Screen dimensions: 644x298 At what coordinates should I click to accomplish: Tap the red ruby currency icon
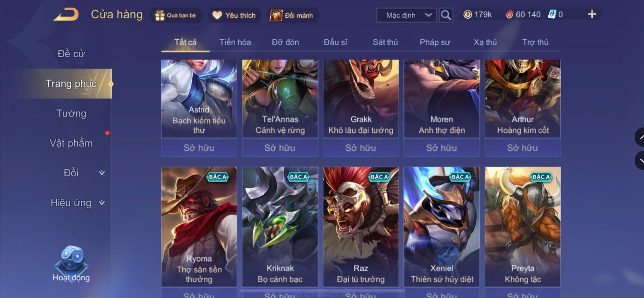509,15
